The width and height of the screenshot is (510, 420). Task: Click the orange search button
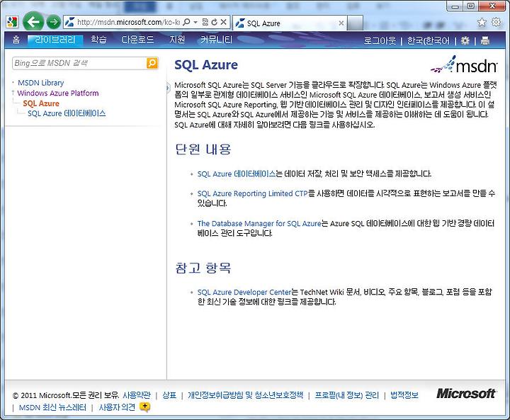coord(152,63)
